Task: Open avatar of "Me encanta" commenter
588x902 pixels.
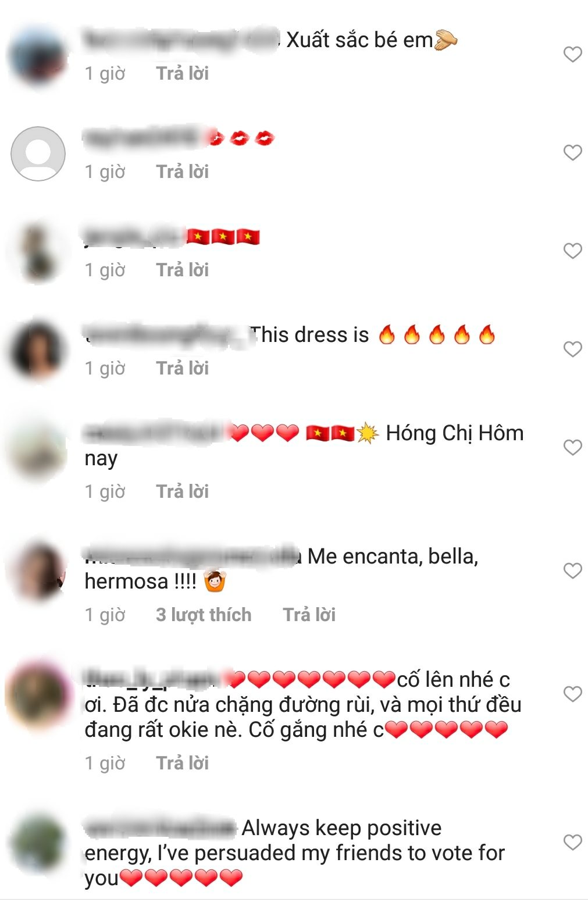Action: [x=38, y=572]
